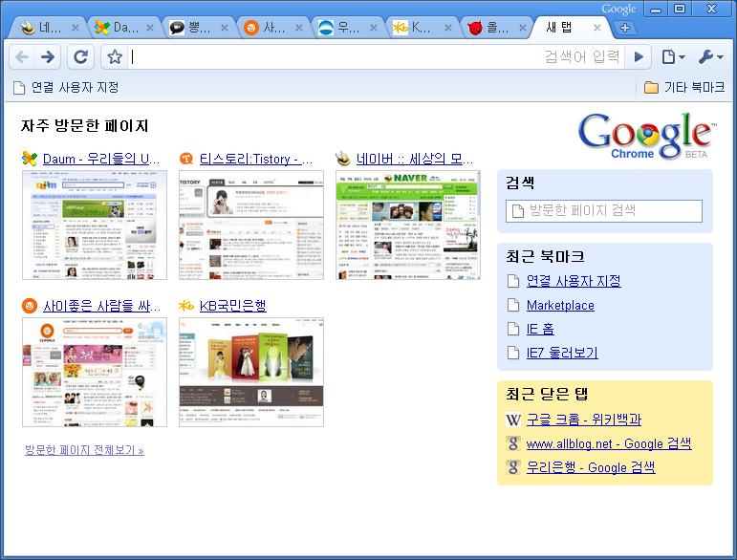Click the Cyworld favicon beside its link
737x560 pixels.
(30, 307)
